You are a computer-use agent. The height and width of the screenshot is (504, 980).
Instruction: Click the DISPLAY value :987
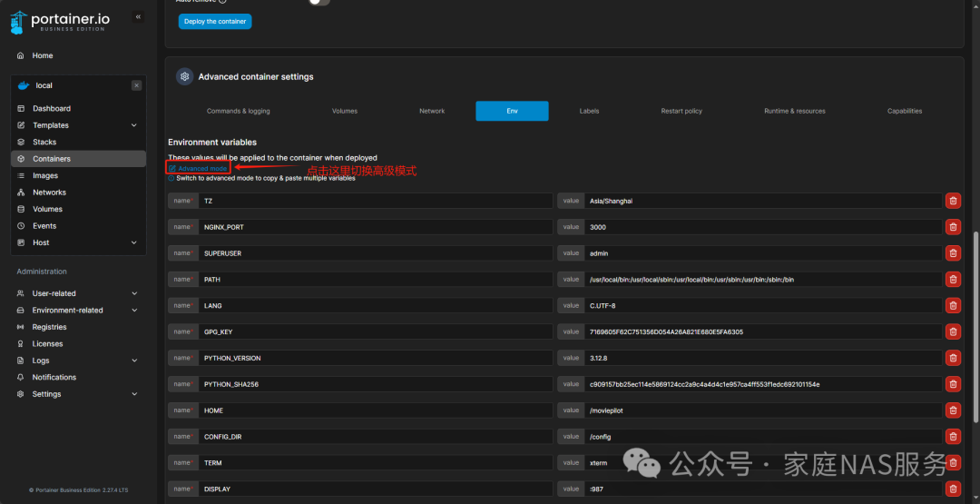[x=763, y=489]
